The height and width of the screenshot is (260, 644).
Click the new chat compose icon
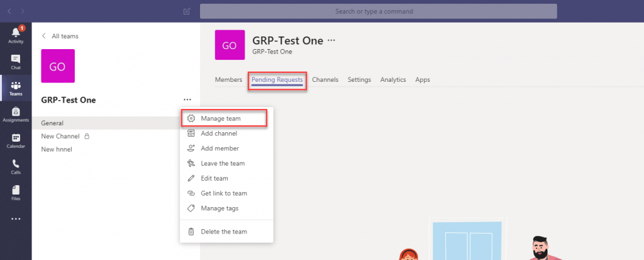pyautogui.click(x=186, y=11)
